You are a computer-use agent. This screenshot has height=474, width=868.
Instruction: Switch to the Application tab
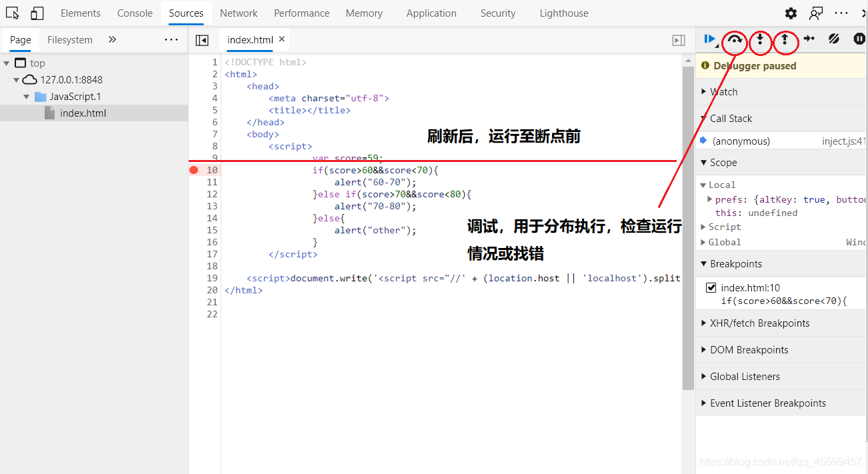pos(431,13)
